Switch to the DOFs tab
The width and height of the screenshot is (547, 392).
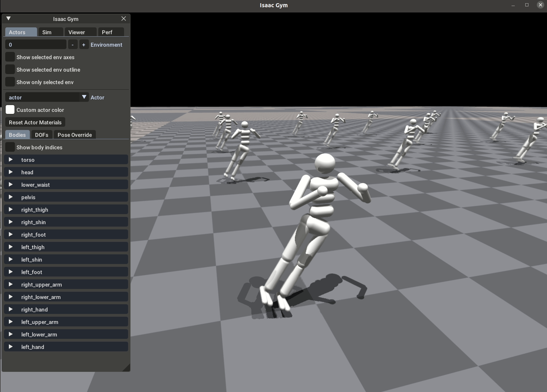coord(41,135)
